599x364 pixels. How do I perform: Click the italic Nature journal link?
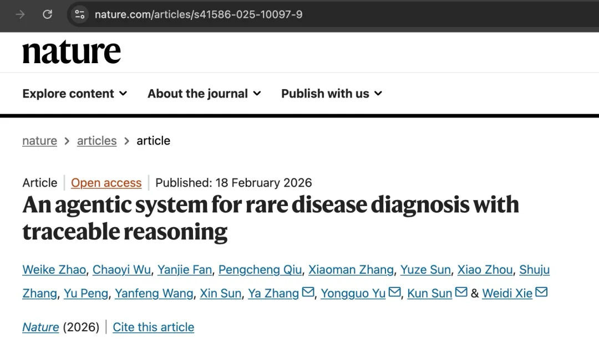click(x=40, y=327)
